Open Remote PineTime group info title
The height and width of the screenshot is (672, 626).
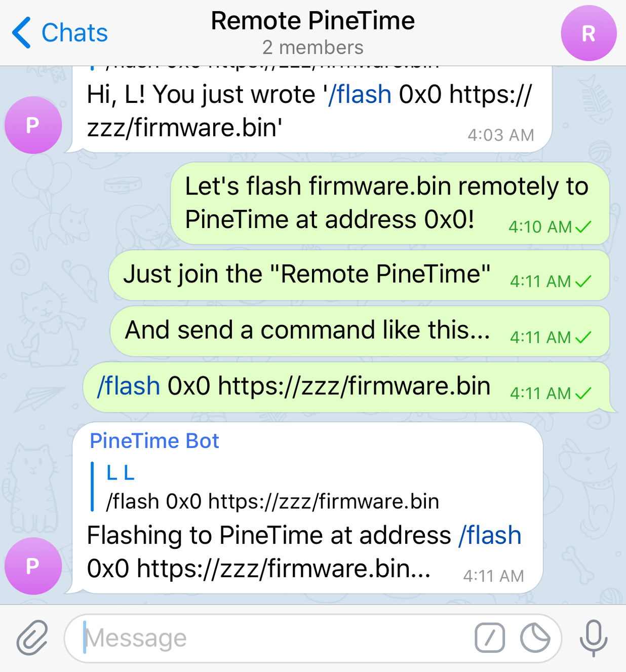(x=312, y=21)
